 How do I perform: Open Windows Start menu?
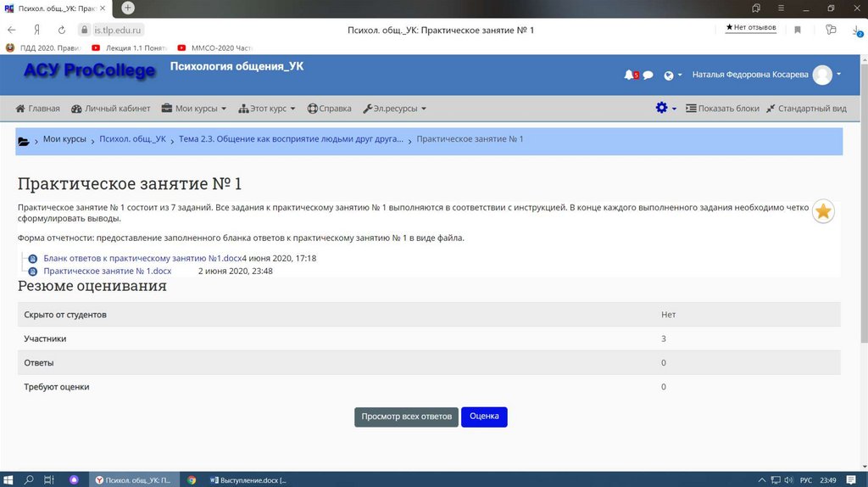click(8, 480)
